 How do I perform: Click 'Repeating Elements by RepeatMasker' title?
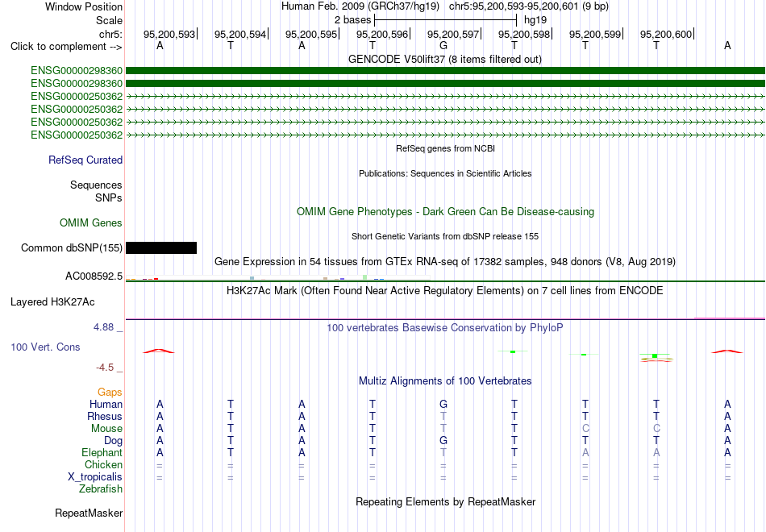pos(445,501)
